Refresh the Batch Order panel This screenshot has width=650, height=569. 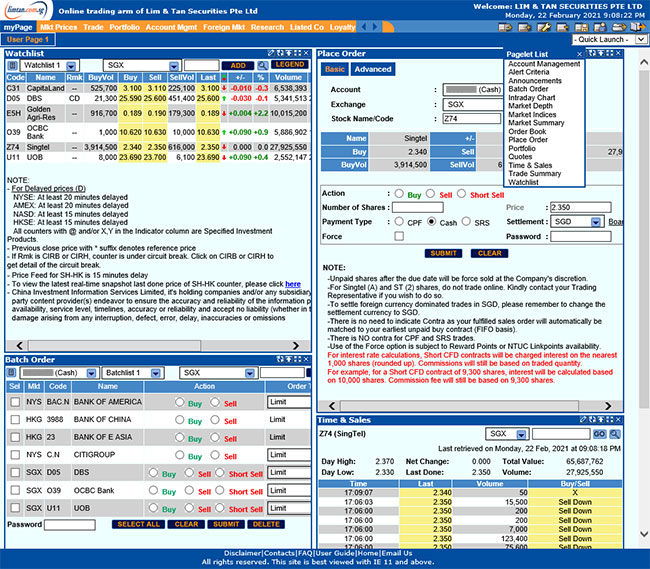pos(280,359)
